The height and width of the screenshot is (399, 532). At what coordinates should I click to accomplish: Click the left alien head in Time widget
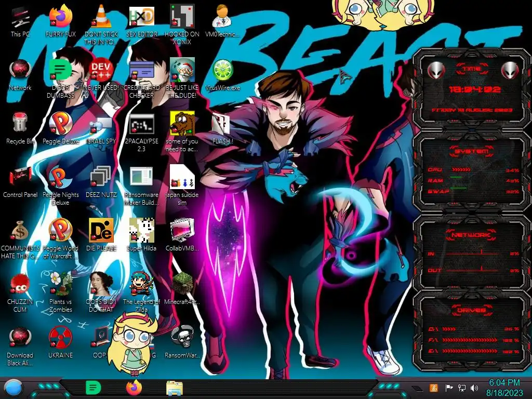tap(436, 70)
